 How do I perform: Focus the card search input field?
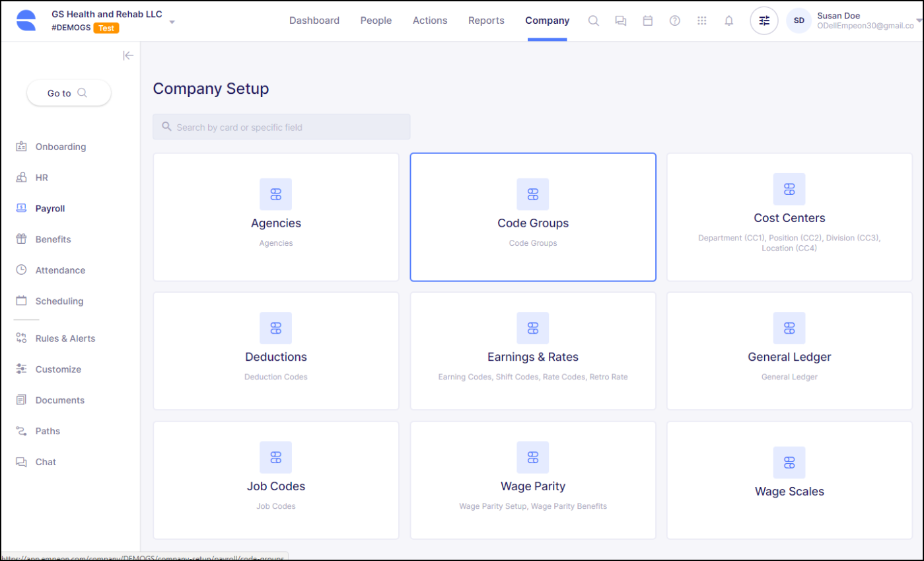tap(281, 127)
